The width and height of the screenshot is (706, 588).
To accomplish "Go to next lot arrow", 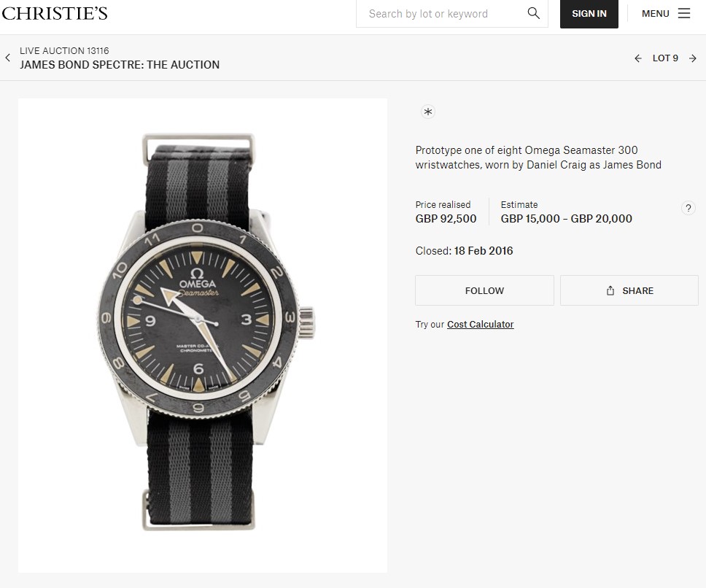I will click(x=693, y=58).
